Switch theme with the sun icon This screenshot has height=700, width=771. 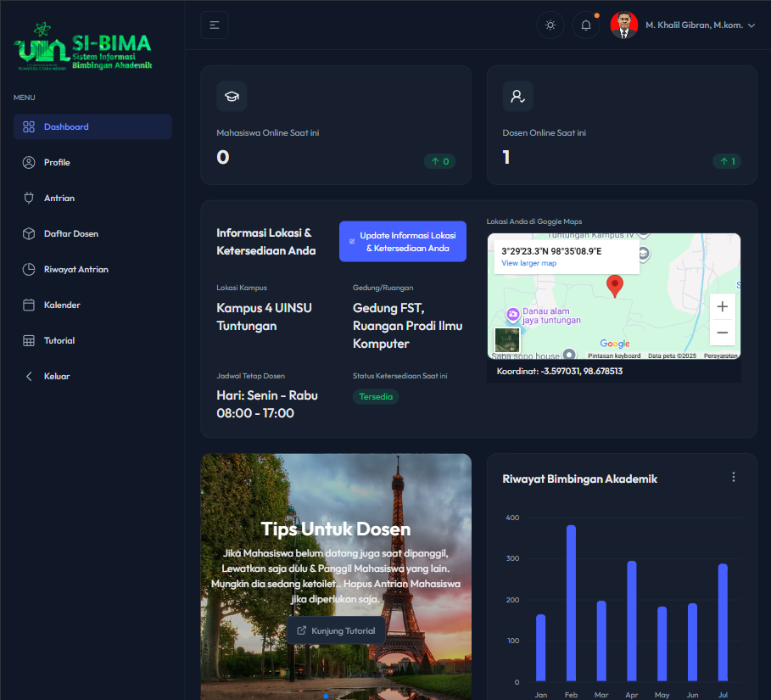pos(550,25)
